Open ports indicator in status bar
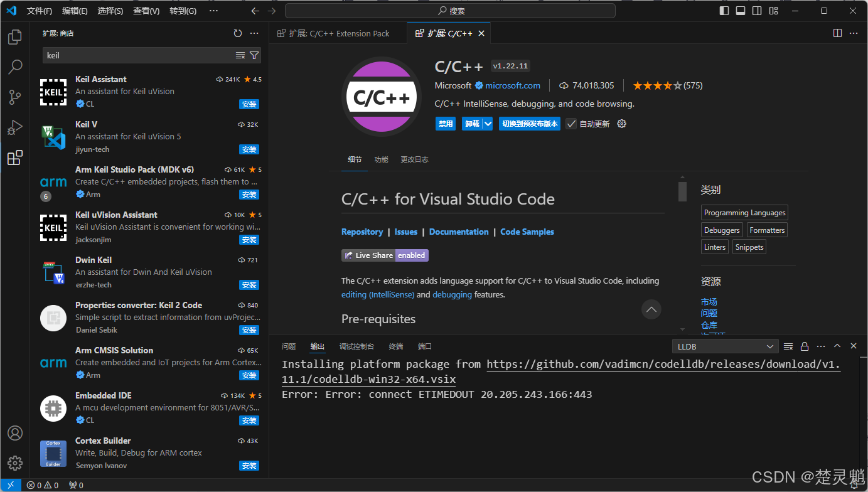This screenshot has height=492, width=868. coord(76,485)
